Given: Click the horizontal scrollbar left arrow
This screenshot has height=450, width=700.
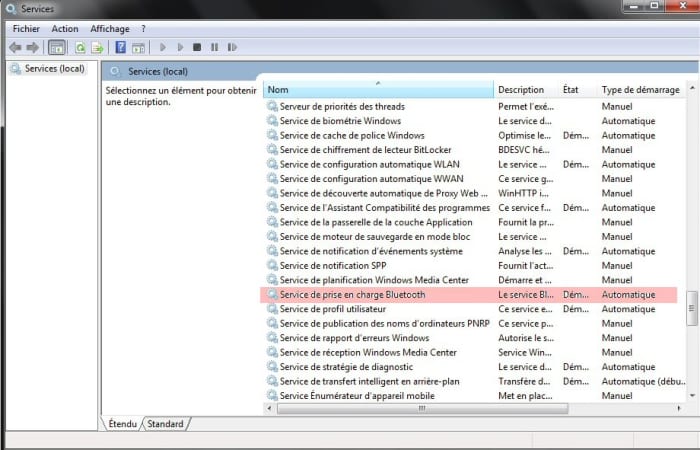Looking at the screenshot, I should (x=269, y=408).
